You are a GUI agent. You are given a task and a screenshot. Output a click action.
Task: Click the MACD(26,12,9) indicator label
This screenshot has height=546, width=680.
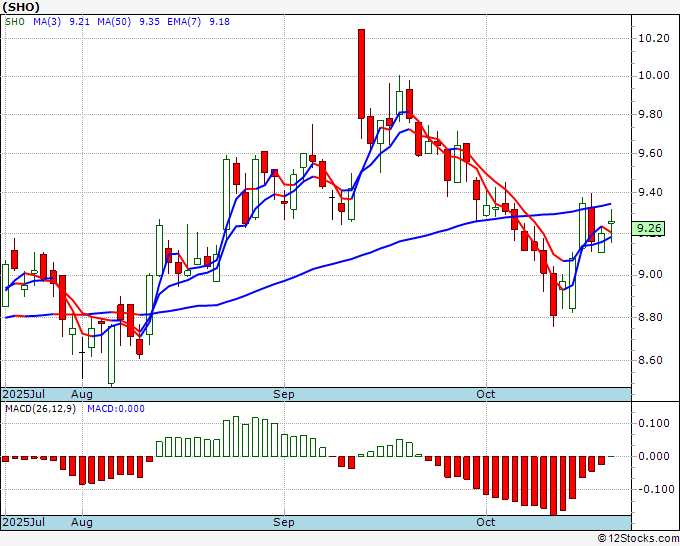[40, 409]
